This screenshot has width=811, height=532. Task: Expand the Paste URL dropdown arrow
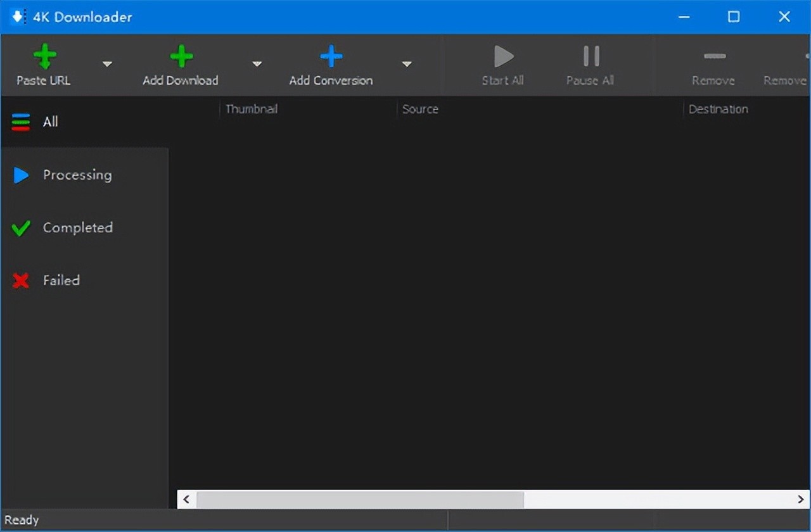(107, 64)
